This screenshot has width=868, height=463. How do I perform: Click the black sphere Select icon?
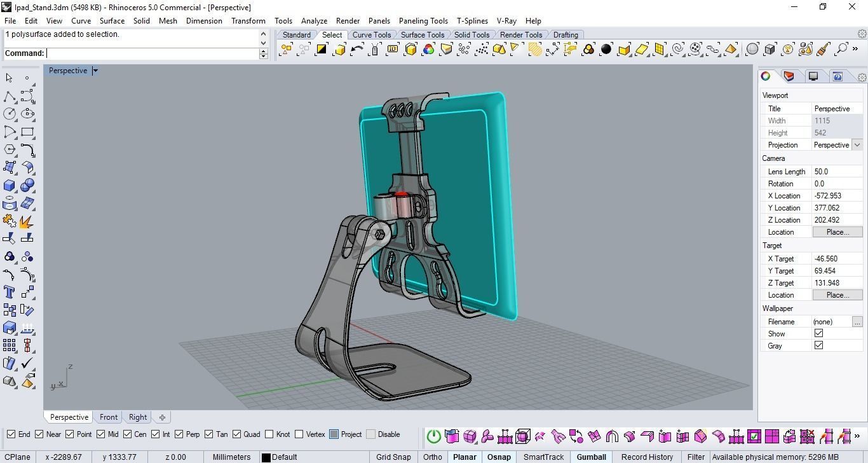(606, 49)
